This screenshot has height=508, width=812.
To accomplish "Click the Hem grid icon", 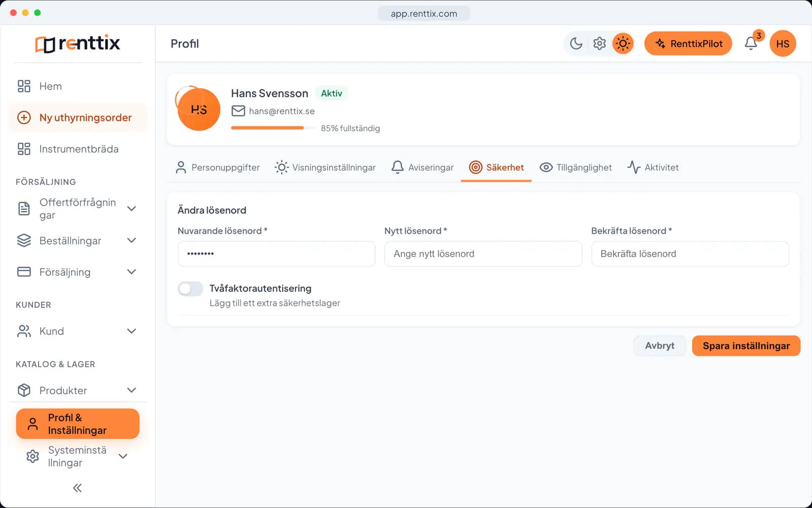I will click(24, 86).
